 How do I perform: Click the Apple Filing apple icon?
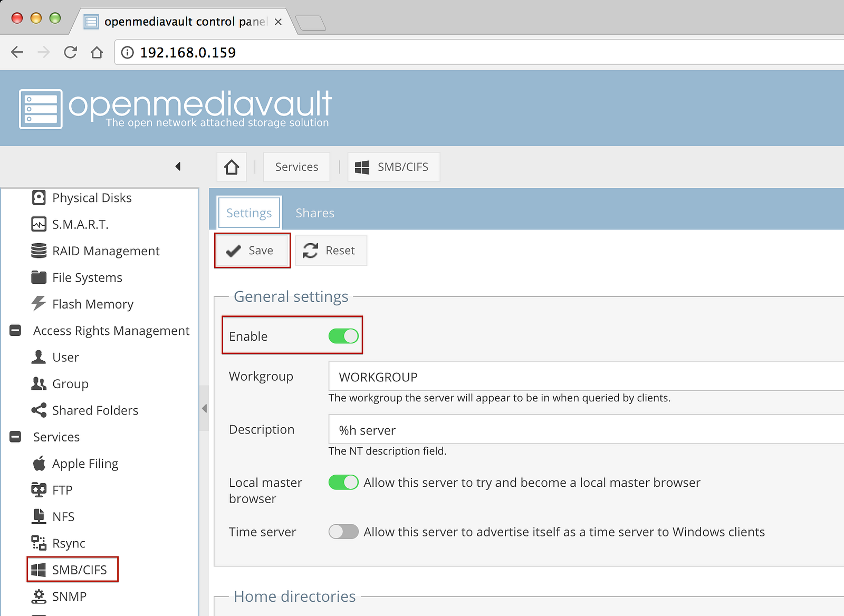click(x=39, y=464)
